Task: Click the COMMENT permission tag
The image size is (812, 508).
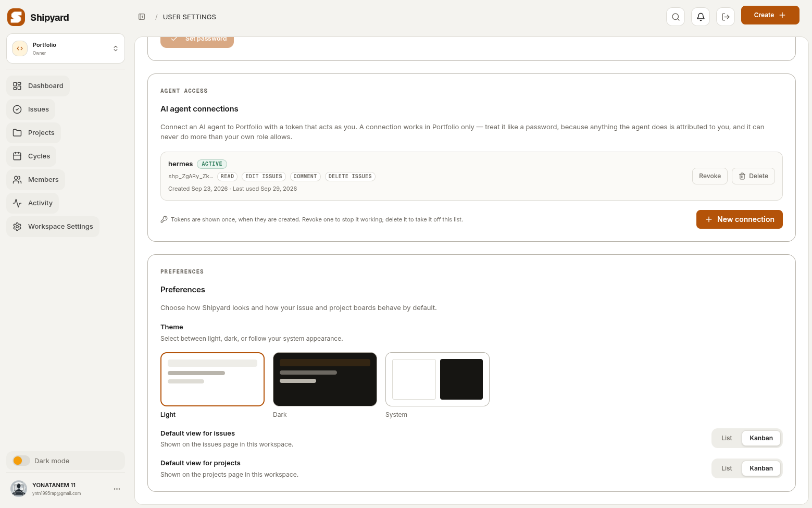Action: [x=305, y=177]
